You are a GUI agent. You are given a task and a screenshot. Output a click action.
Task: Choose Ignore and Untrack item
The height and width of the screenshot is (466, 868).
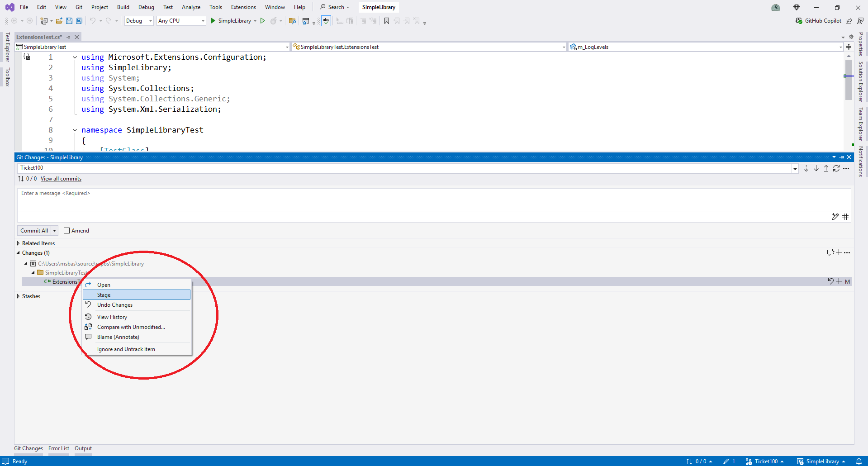pyautogui.click(x=137, y=349)
